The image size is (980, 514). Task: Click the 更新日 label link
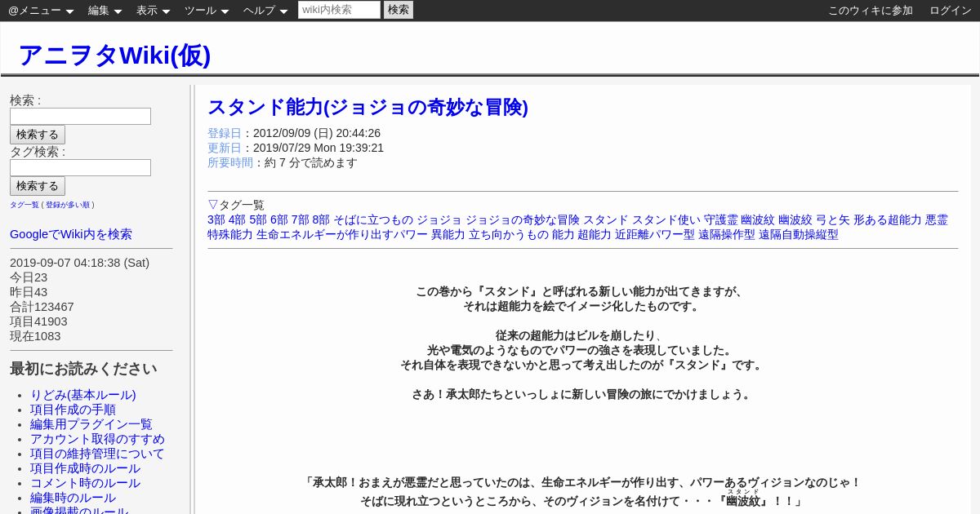[x=225, y=148]
